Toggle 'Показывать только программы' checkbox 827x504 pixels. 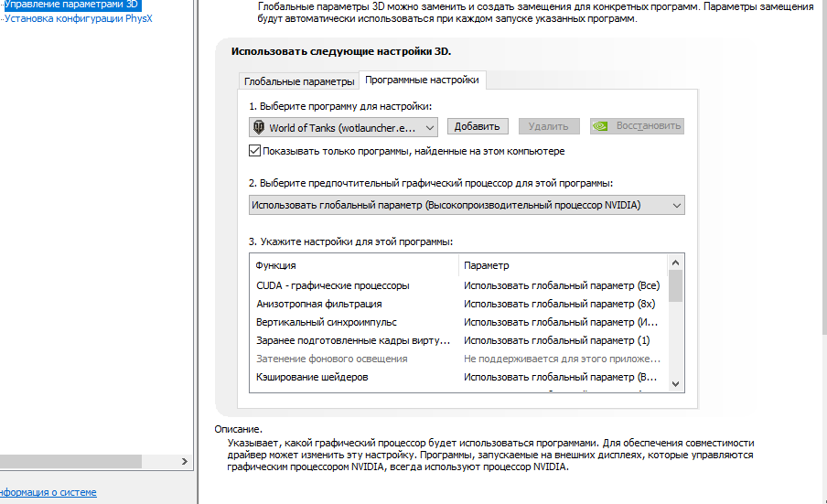pos(254,151)
